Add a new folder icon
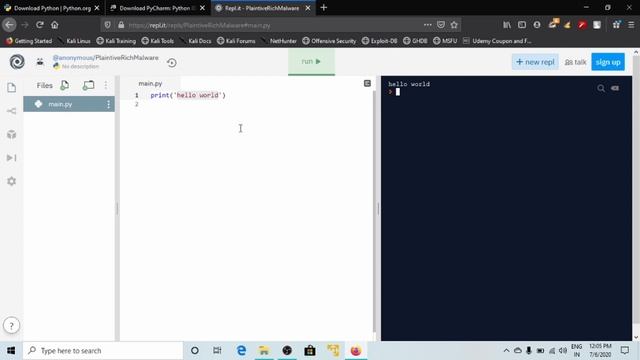This screenshot has width=640, height=360. pyautogui.click(x=88, y=85)
